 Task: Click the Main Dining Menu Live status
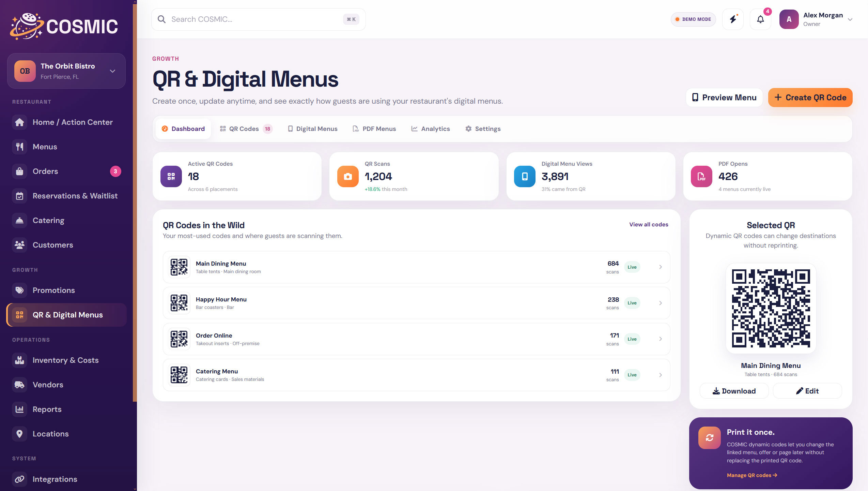(632, 267)
